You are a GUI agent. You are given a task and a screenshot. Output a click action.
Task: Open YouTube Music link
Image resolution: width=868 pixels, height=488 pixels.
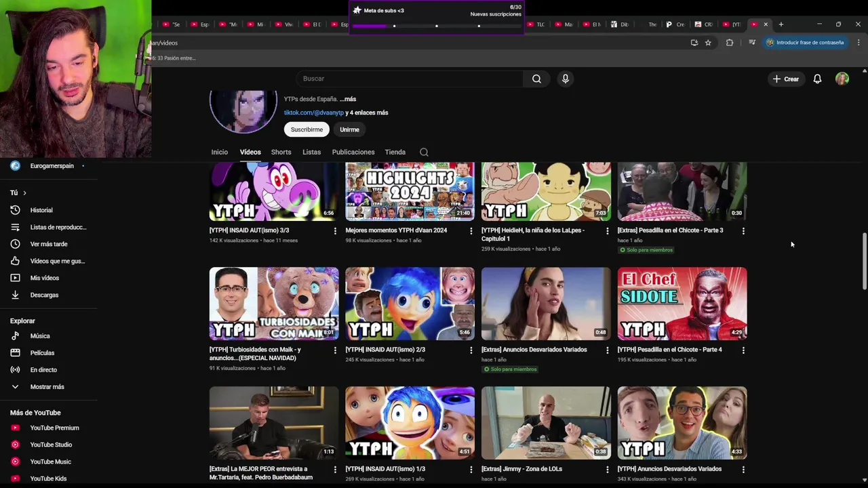click(x=50, y=462)
